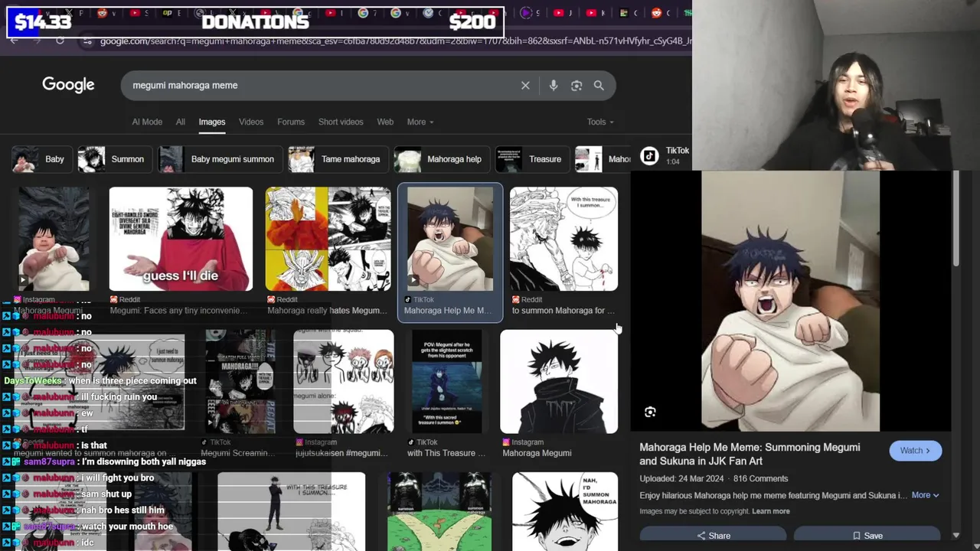Clear the Google search query
The height and width of the screenshot is (551, 980).
click(x=525, y=86)
